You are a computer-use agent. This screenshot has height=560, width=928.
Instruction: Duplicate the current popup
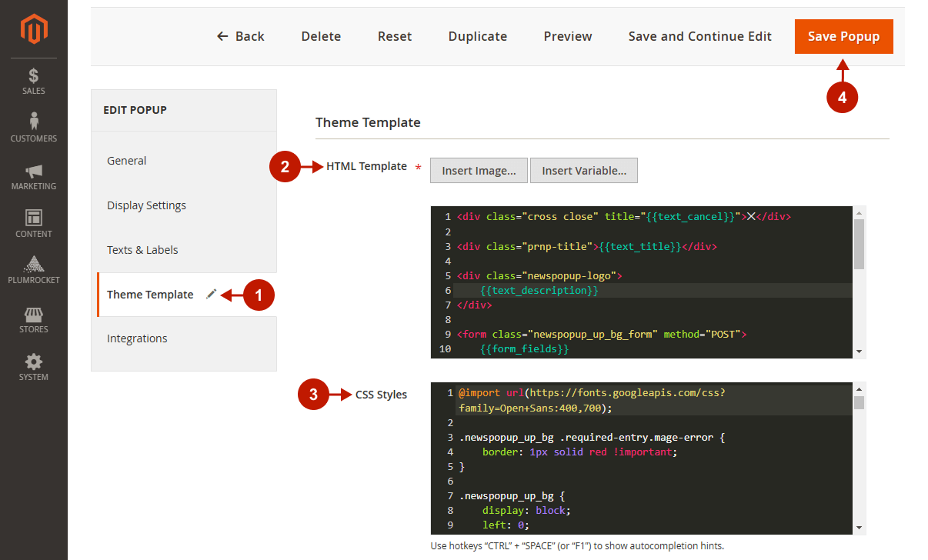click(477, 35)
